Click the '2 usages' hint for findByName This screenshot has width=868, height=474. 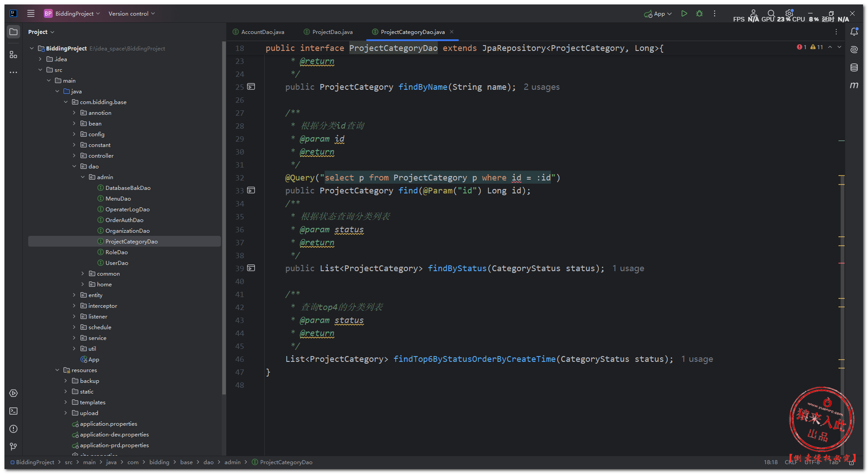pyautogui.click(x=542, y=87)
